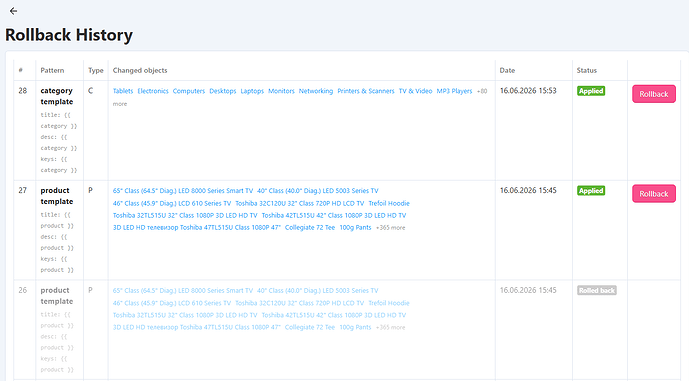Viewport: 689px width, 381px height.
Task: Rollback the category template entry 28
Action: (654, 94)
